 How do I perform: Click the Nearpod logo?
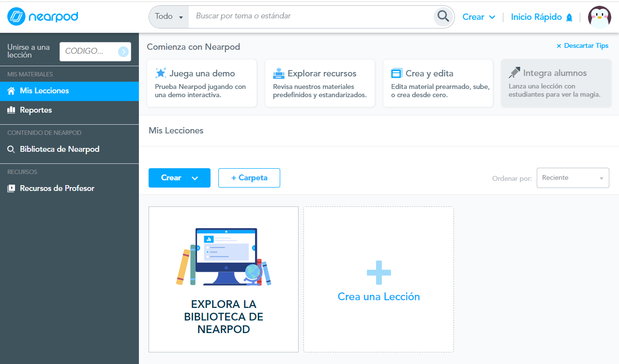[x=43, y=16]
